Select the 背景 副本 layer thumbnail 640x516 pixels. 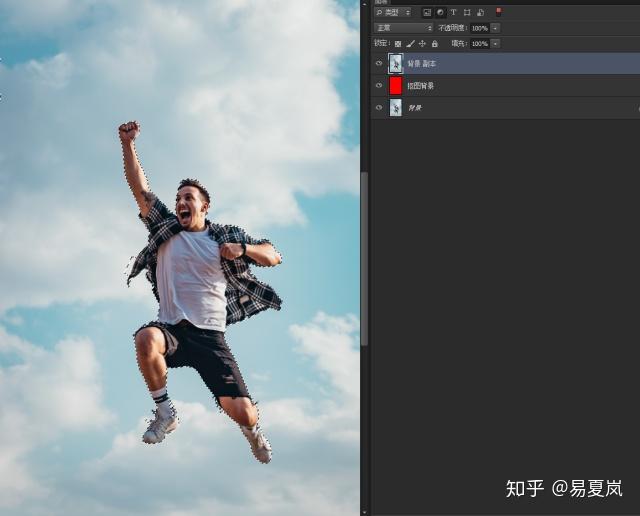pyautogui.click(x=396, y=63)
